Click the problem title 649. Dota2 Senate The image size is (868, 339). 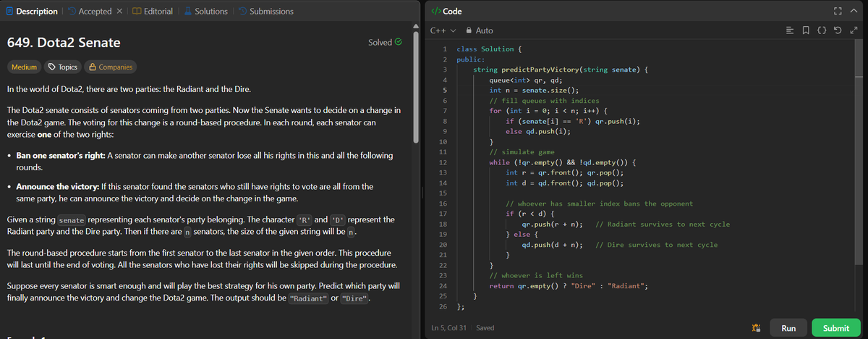point(64,43)
